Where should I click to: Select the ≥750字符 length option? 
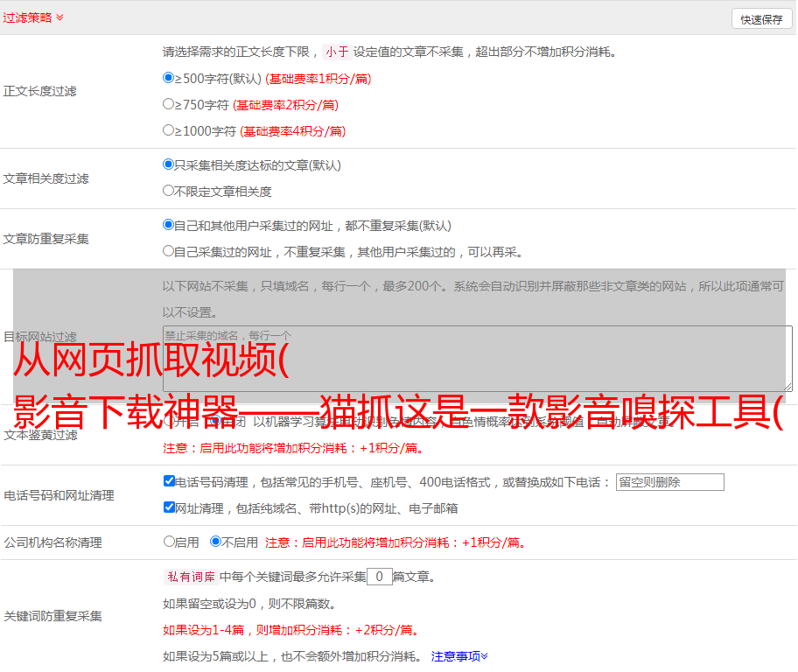pos(169,104)
